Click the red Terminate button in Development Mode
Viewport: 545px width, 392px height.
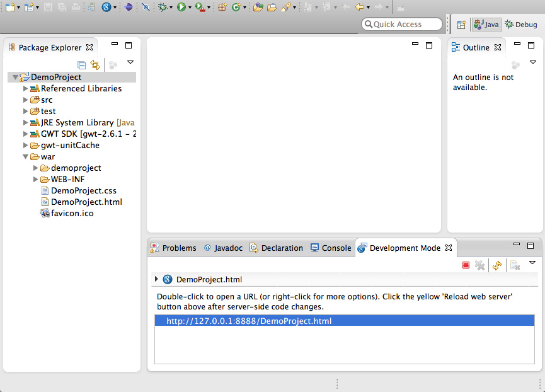(x=466, y=265)
